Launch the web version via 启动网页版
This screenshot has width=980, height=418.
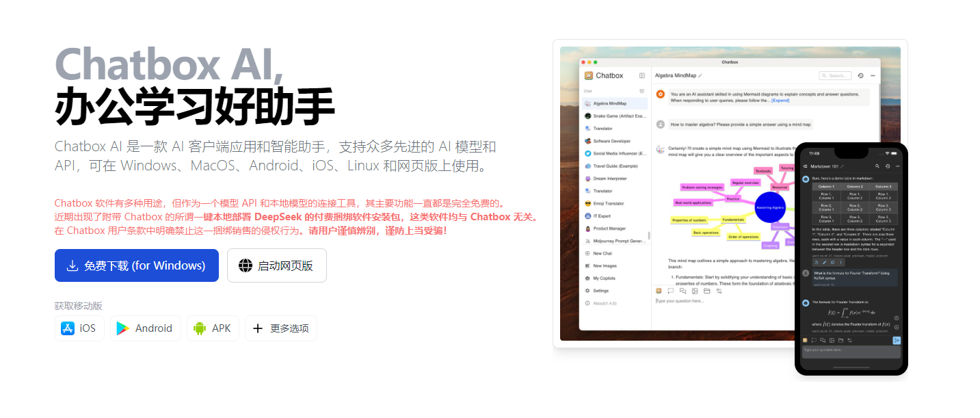pos(277,265)
